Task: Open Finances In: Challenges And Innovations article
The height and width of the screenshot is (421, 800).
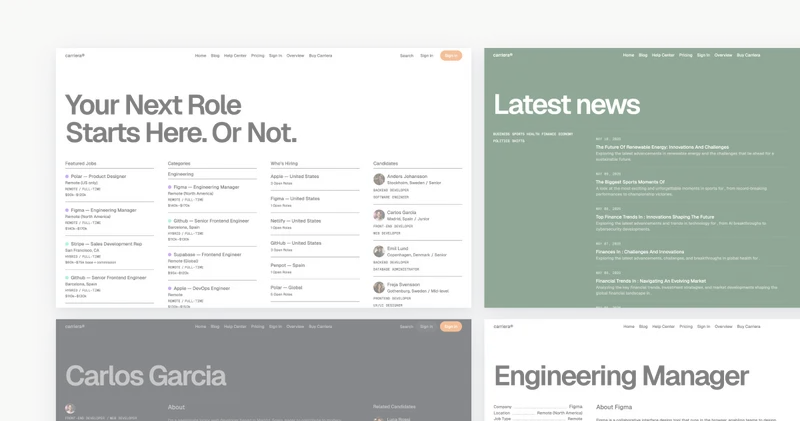Action: point(640,252)
